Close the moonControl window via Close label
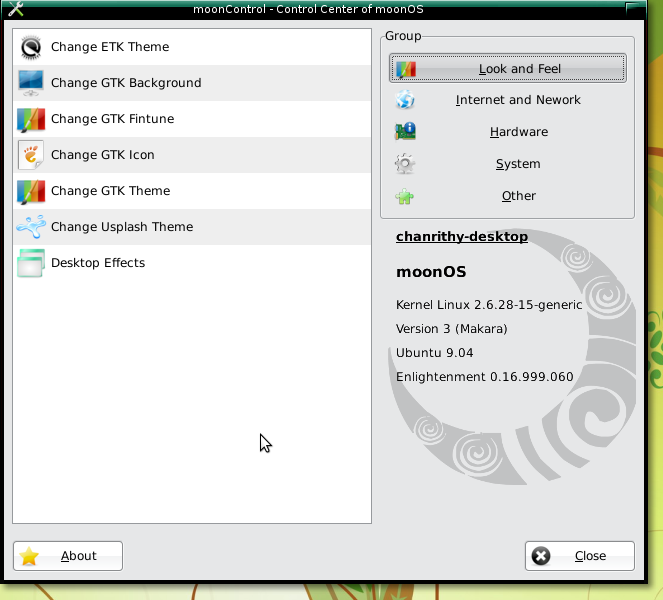 coord(590,556)
